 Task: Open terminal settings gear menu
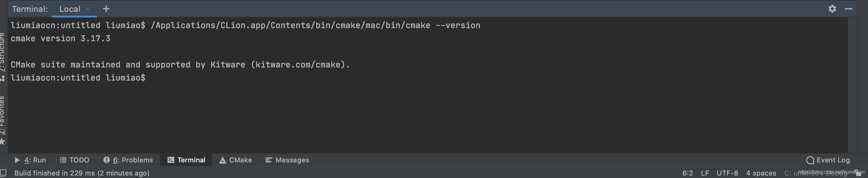pyautogui.click(x=832, y=9)
